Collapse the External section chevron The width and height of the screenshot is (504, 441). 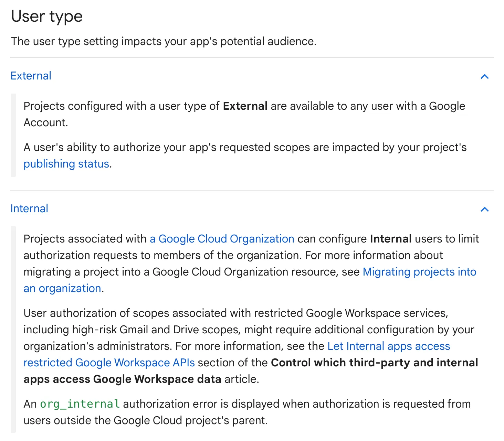pyautogui.click(x=484, y=76)
